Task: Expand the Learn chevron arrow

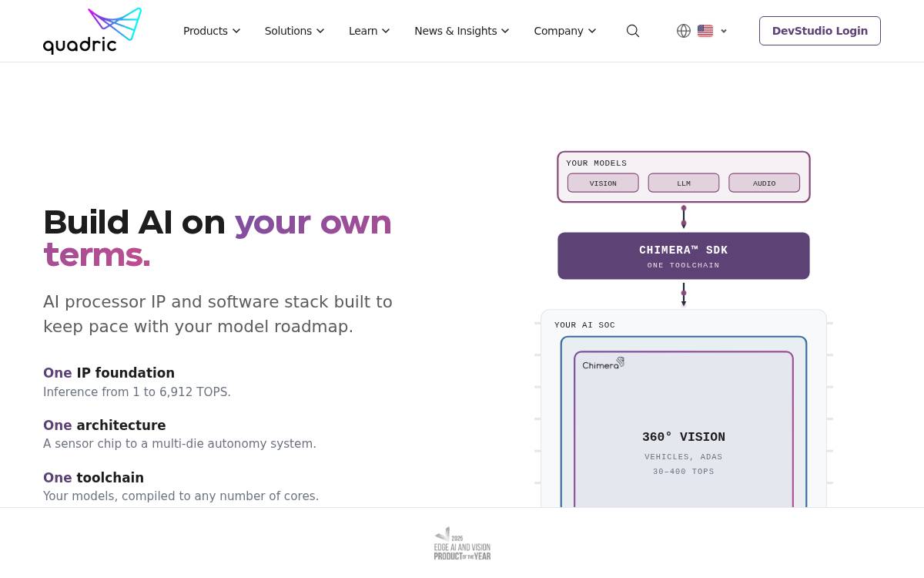Action: pos(386,31)
